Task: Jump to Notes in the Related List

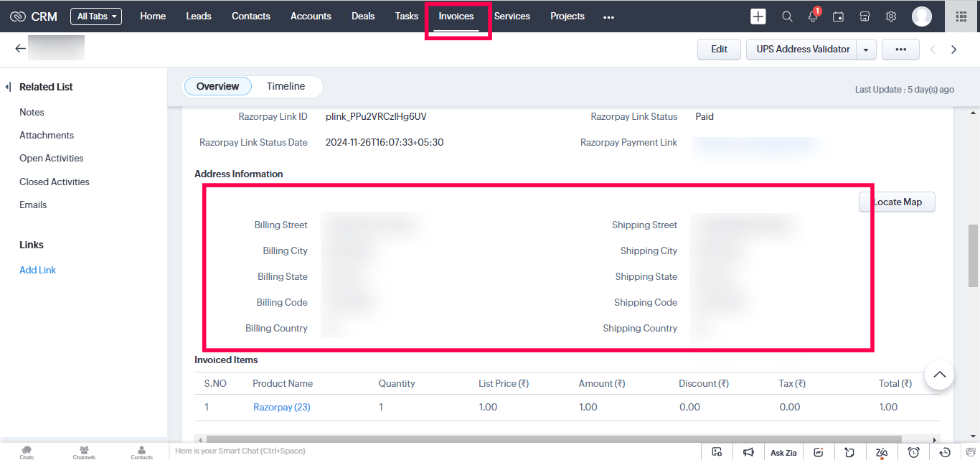Action: pos(32,113)
